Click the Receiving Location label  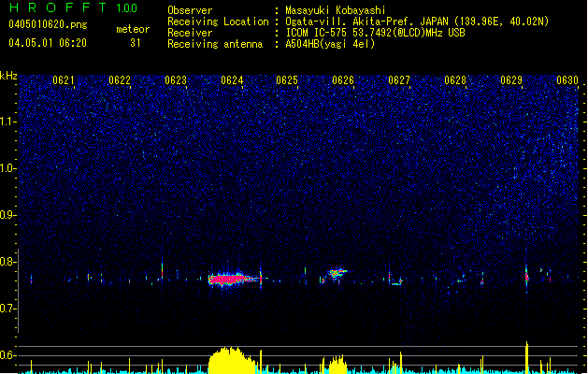[218, 22]
